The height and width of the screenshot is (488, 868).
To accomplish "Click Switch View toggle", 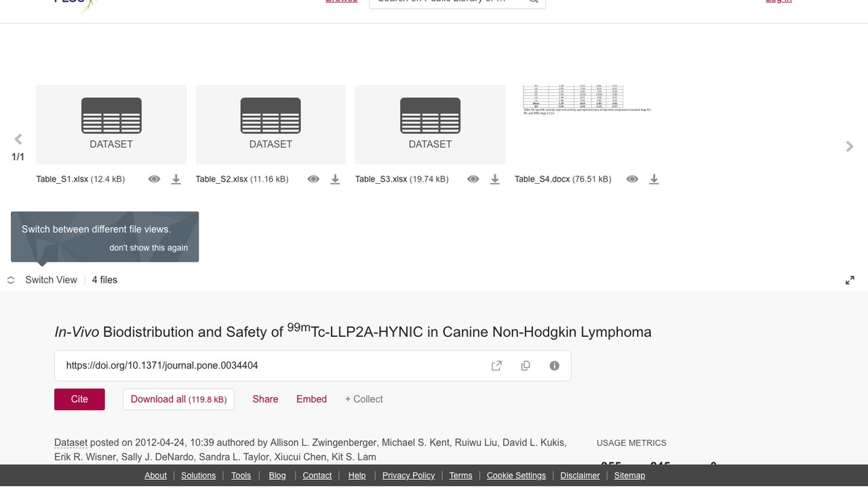I will coord(42,280).
